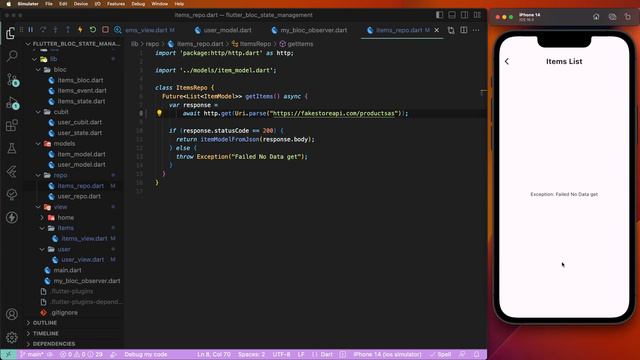Click the open changes compare icon
Screen dimensions: 640x360
[x=451, y=30]
